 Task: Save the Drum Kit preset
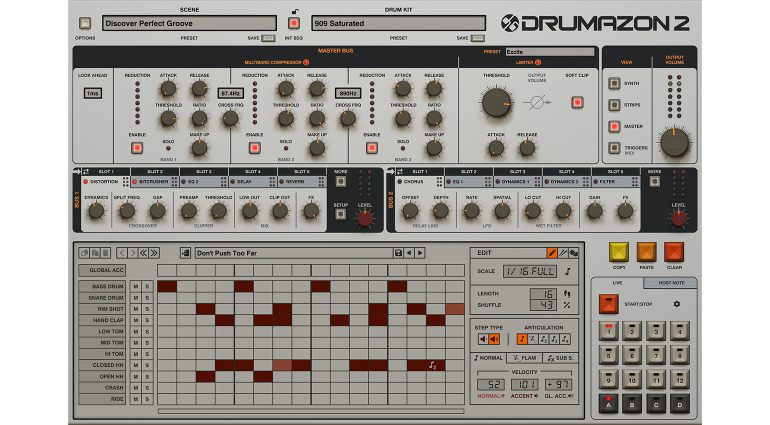point(477,38)
